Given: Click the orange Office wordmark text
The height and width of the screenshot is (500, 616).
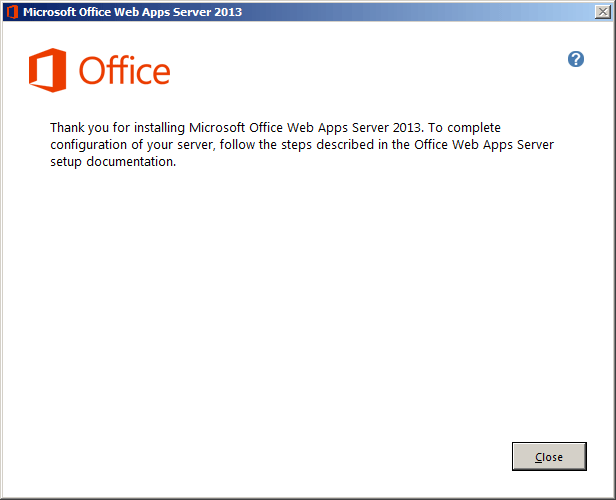Looking at the screenshot, I should (125, 70).
